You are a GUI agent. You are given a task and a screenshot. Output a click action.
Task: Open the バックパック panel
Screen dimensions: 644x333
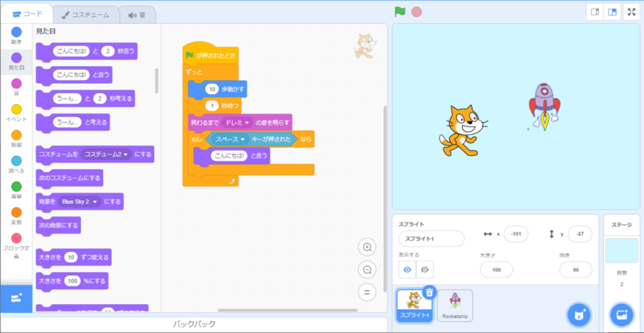pyautogui.click(x=194, y=324)
